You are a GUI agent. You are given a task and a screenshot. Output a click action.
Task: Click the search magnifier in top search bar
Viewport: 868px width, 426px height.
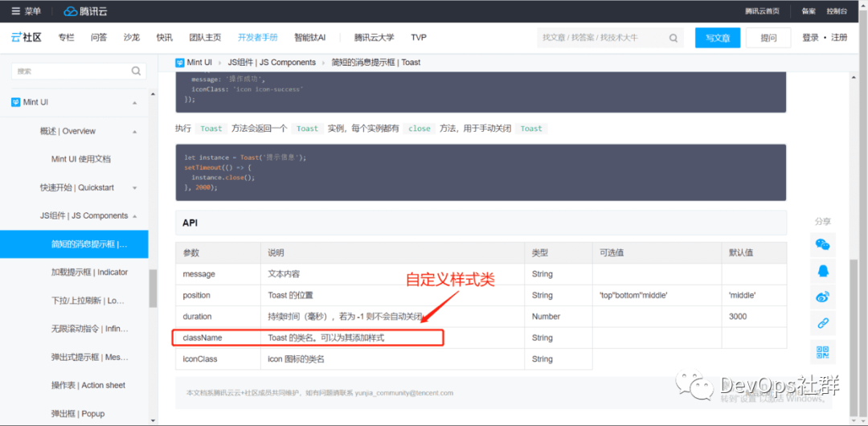tap(674, 39)
